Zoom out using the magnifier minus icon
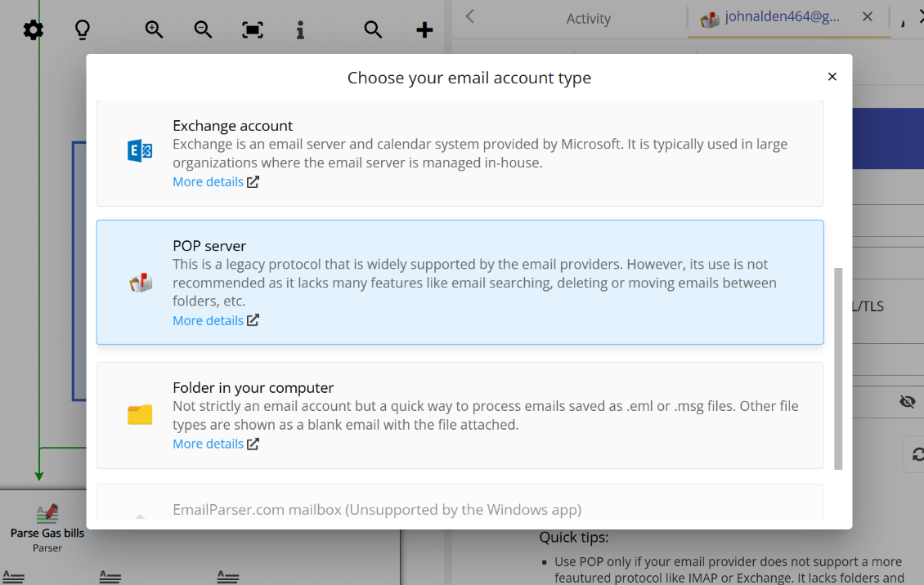 [x=203, y=29]
